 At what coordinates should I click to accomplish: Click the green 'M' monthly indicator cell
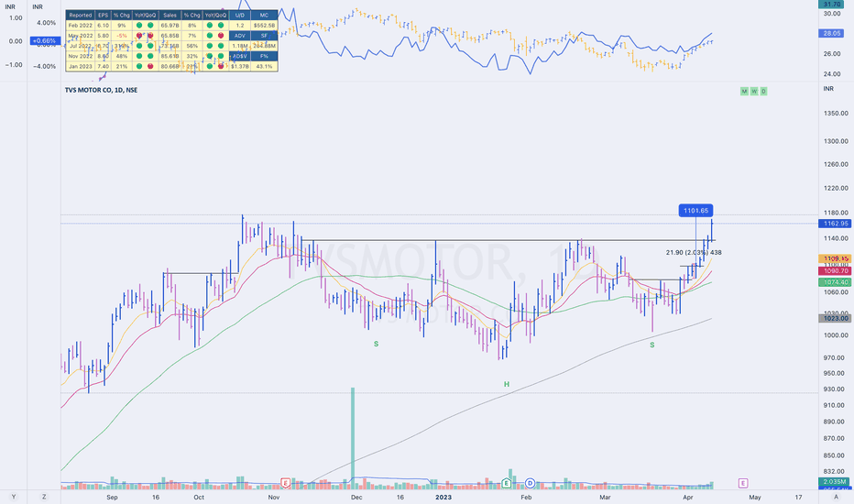tap(744, 91)
